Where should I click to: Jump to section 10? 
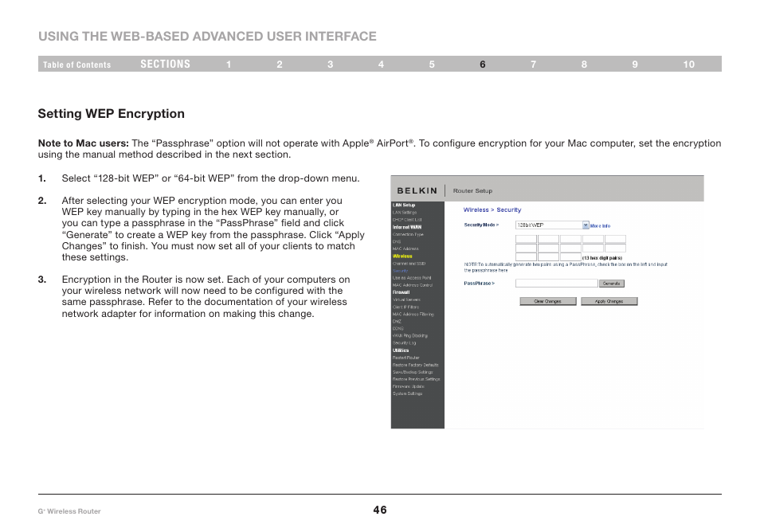689,65
